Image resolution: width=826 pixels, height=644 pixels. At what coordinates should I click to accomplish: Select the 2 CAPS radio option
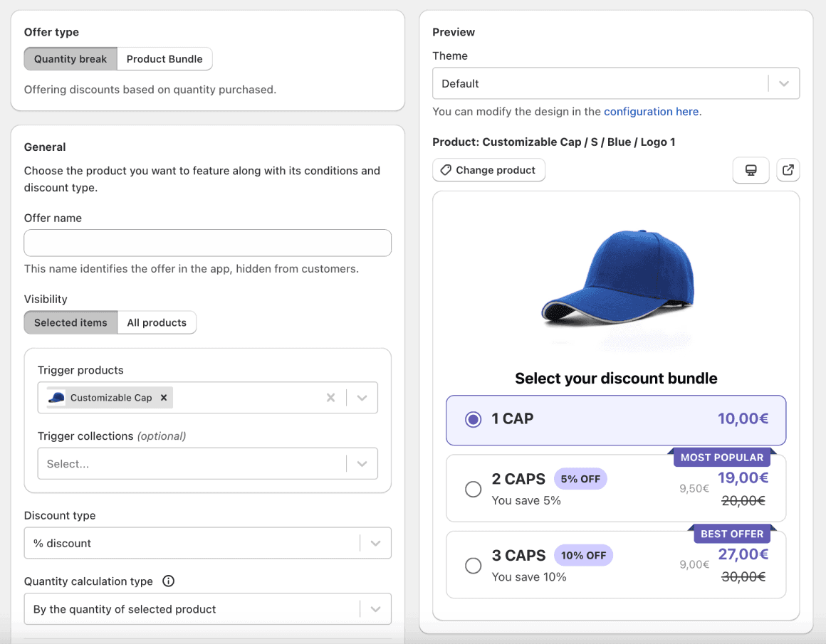[473, 489]
